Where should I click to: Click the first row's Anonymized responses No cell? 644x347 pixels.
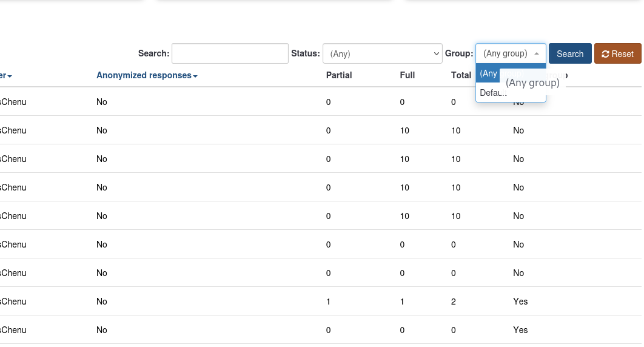102,102
